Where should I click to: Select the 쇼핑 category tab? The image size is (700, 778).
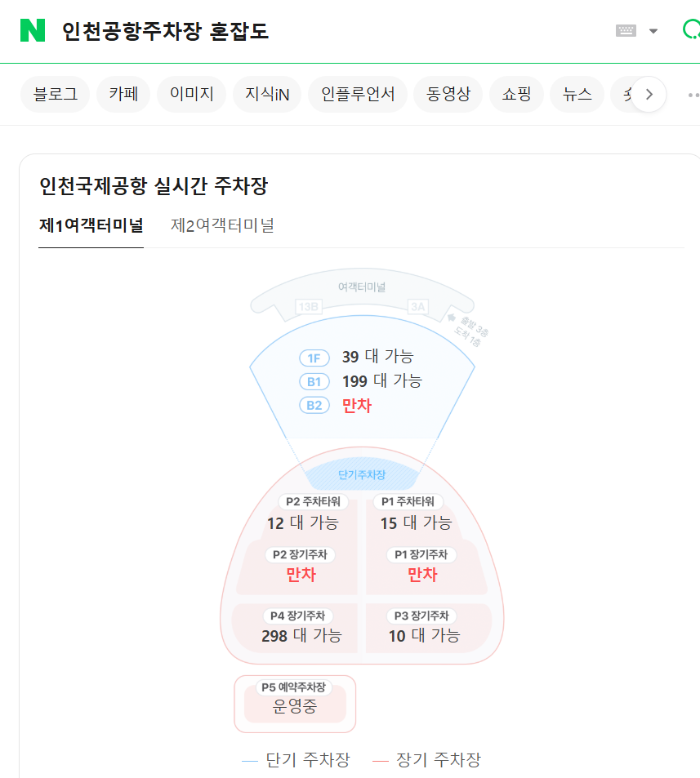point(516,95)
